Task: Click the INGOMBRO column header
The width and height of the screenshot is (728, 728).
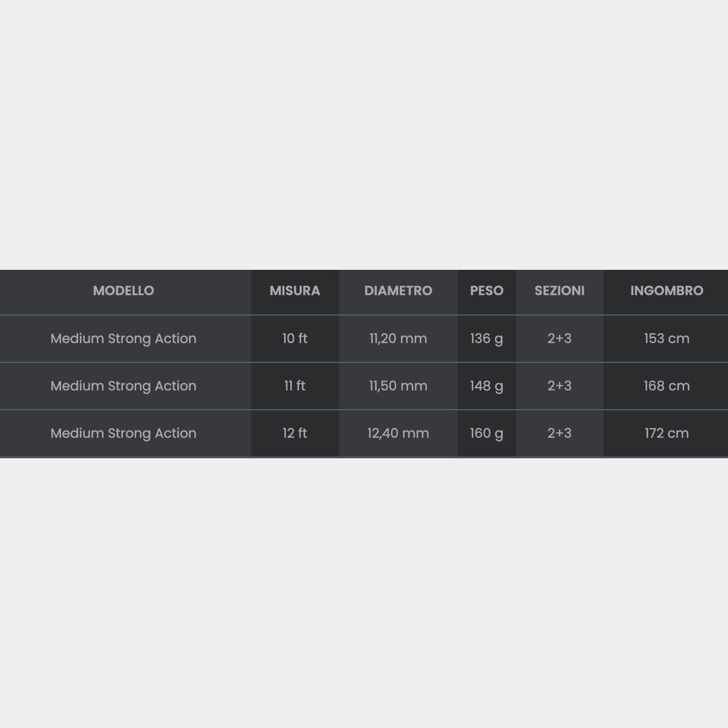Action: (666, 291)
